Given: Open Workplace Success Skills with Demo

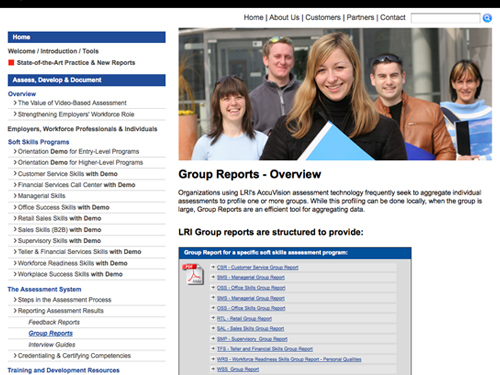Looking at the screenshot, I should click(70, 274).
